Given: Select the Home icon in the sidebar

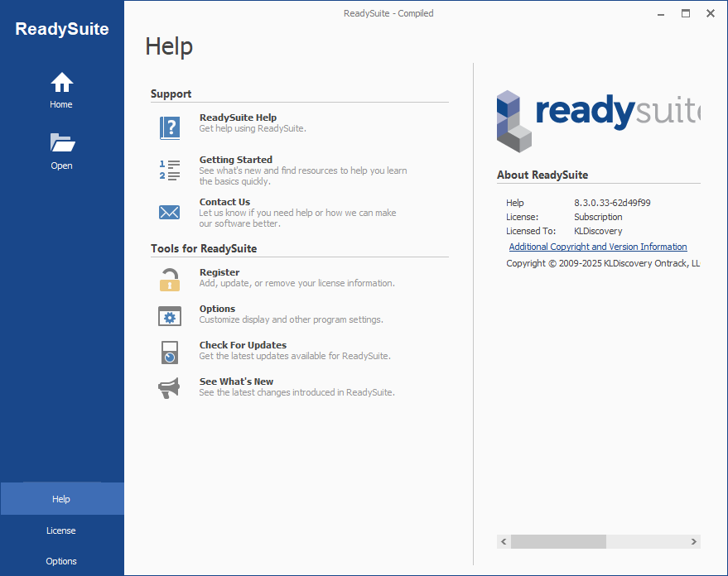Looking at the screenshot, I should click(61, 82).
